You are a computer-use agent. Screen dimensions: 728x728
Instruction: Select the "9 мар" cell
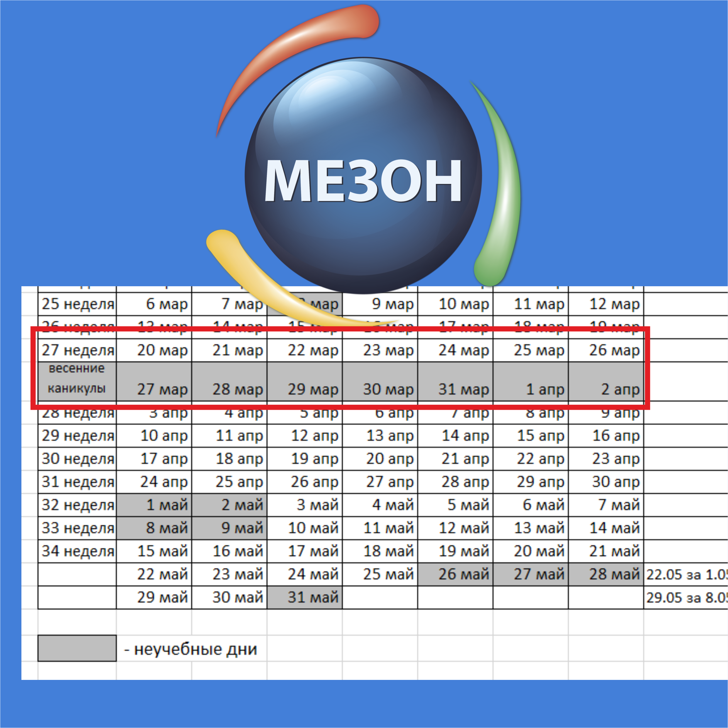tap(380, 304)
